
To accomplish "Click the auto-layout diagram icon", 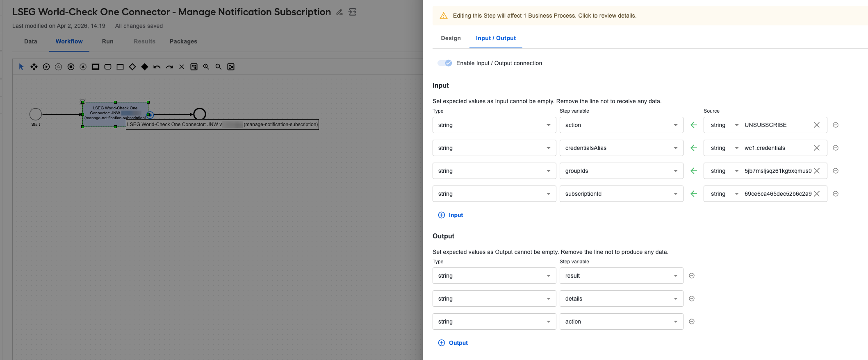I will click(x=194, y=67).
